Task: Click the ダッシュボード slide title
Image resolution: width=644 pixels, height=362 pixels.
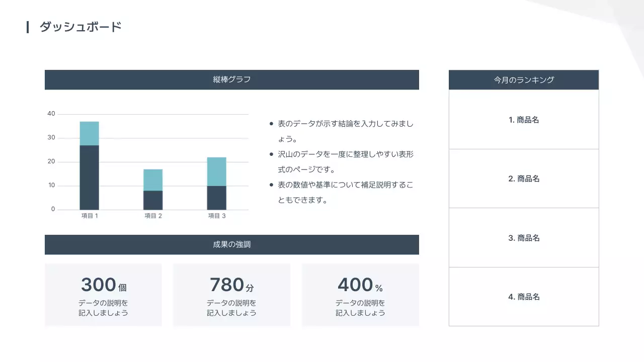Action: tap(80, 27)
